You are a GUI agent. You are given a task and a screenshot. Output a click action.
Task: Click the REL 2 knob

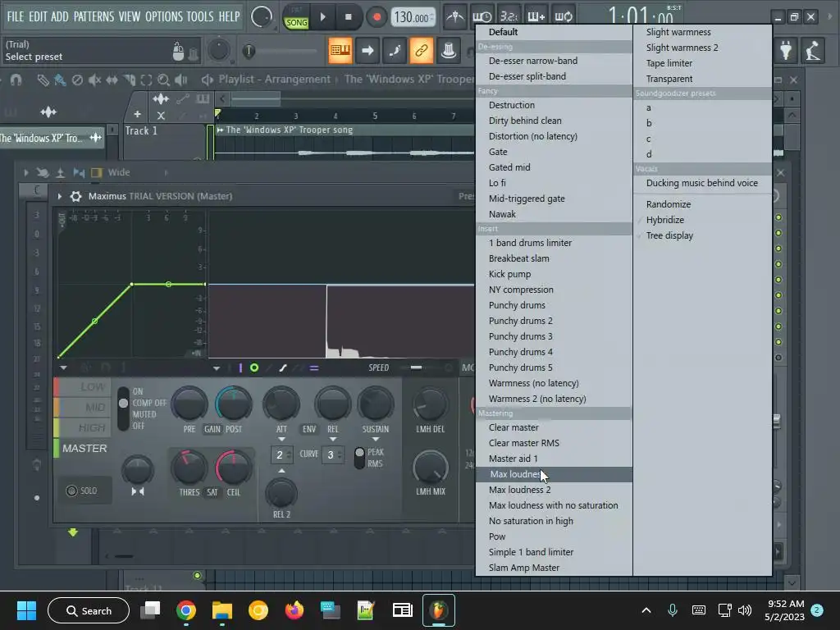click(x=281, y=493)
